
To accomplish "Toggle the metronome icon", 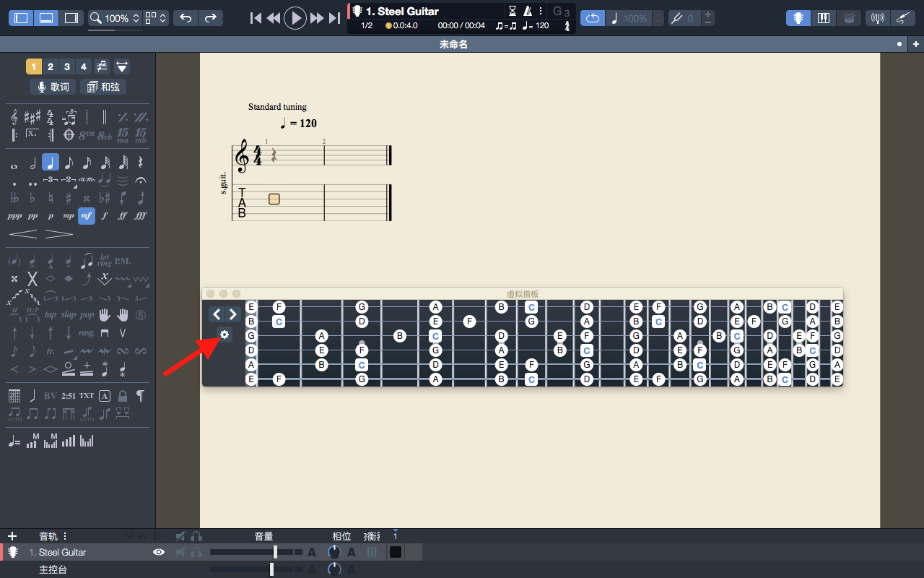I will (528, 11).
